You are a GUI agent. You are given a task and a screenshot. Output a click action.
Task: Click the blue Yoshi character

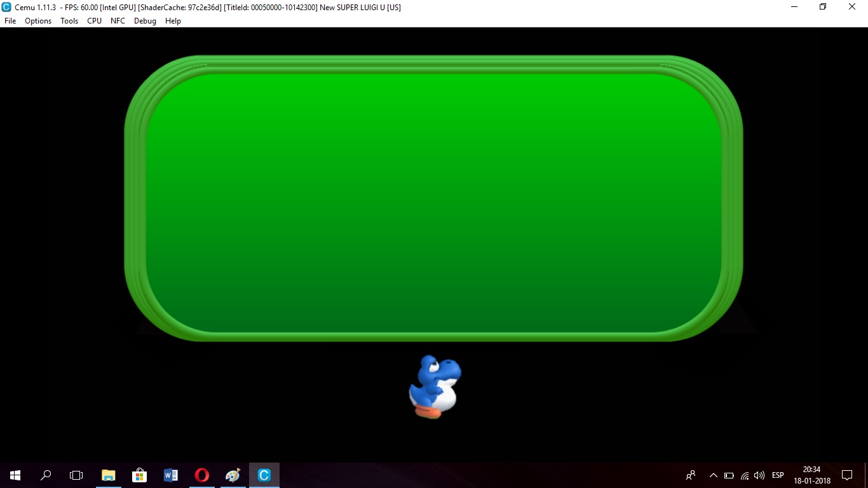point(435,386)
